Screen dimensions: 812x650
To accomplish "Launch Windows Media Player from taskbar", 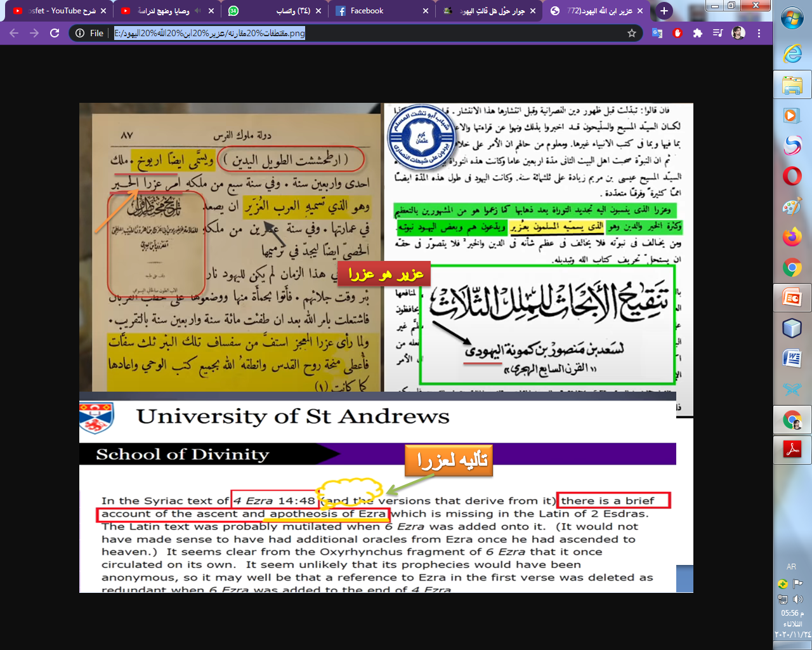I will pyautogui.click(x=792, y=115).
